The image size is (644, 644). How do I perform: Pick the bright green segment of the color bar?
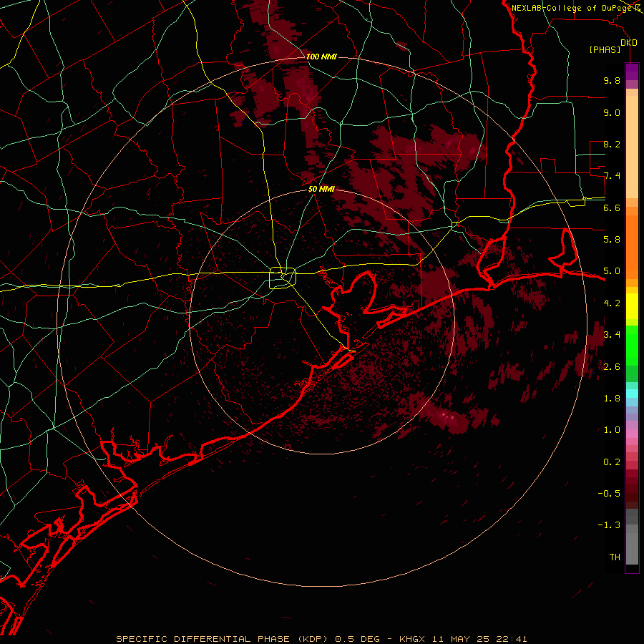[632, 345]
